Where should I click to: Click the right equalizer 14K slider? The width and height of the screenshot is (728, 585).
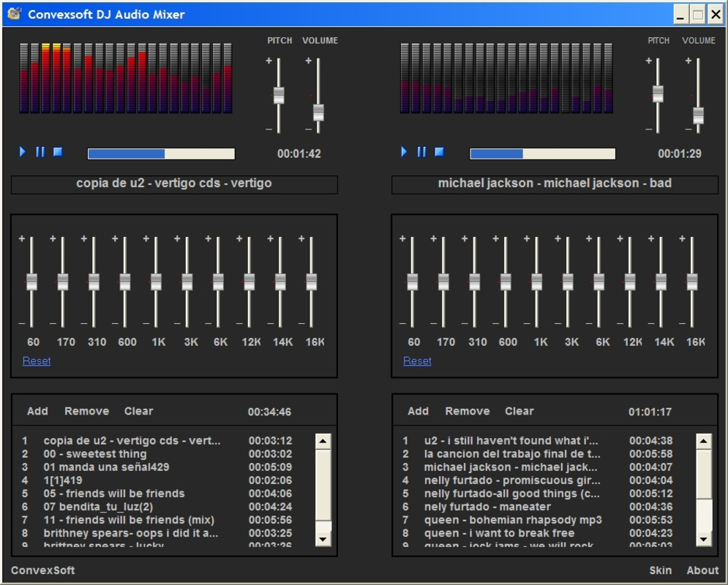pyautogui.click(x=661, y=282)
